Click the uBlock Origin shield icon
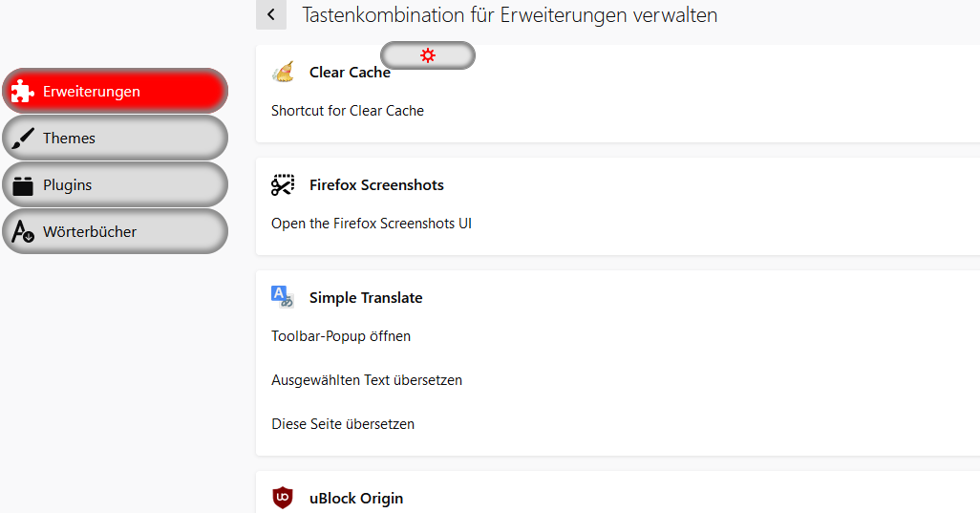Screen dimensions: 980x513 coord(283,498)
